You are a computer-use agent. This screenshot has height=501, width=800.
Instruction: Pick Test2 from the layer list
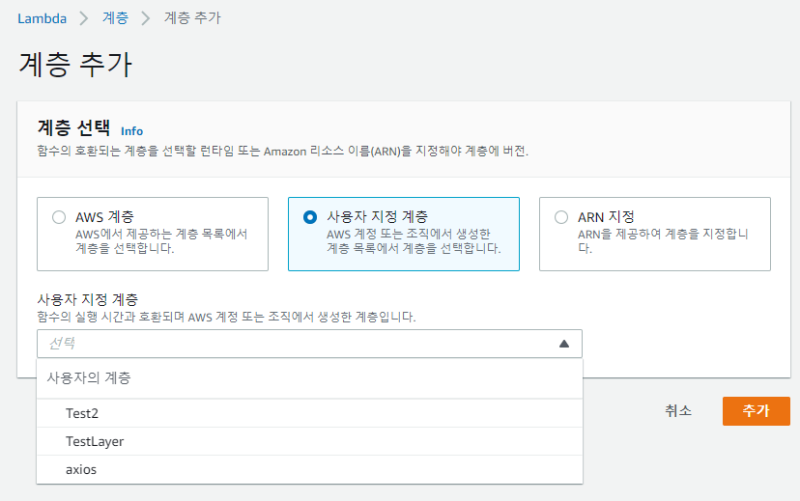82,413
